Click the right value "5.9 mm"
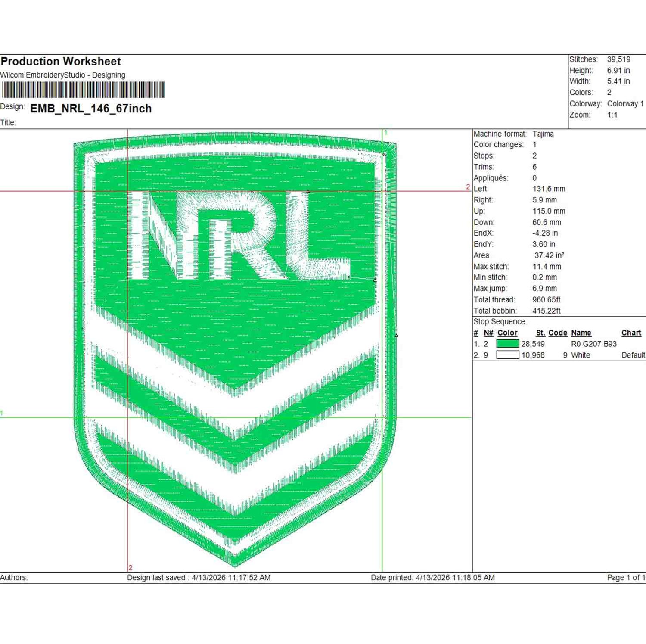 click(x=545, y=200)
